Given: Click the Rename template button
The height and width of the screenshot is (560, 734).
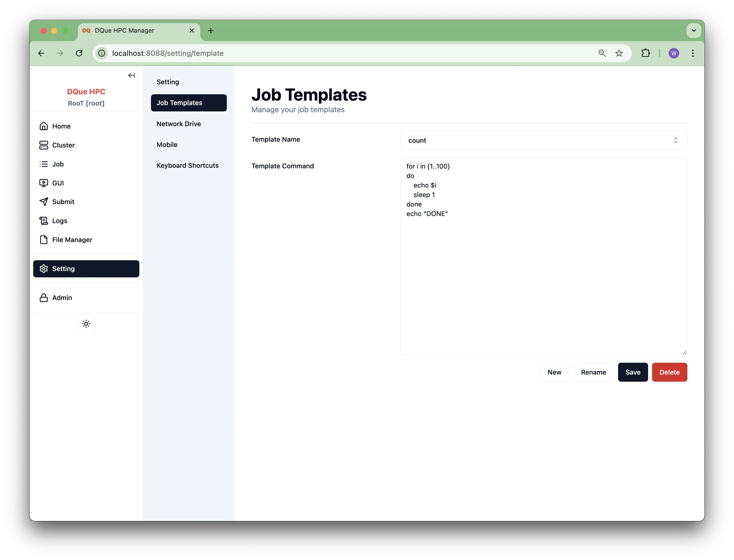Looking at the screenshot, I should [593, 372].
